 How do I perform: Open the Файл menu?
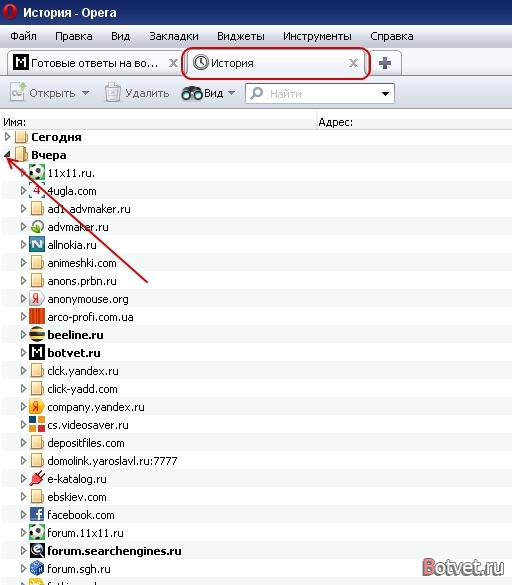pos(23,36)
